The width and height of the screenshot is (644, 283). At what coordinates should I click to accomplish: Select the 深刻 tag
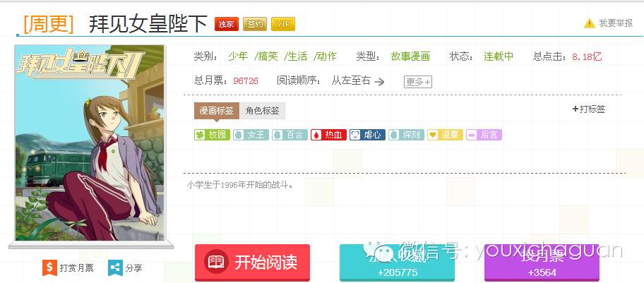[x=406, y=135]
